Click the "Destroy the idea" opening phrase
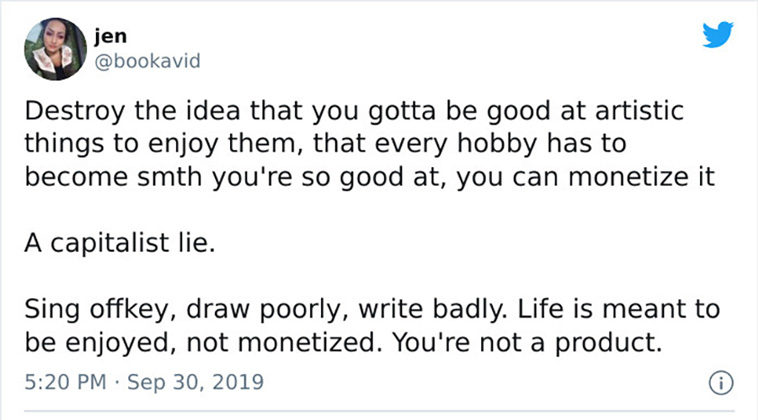758x420 pixels. pyautogui.click(x=132, y=111)
